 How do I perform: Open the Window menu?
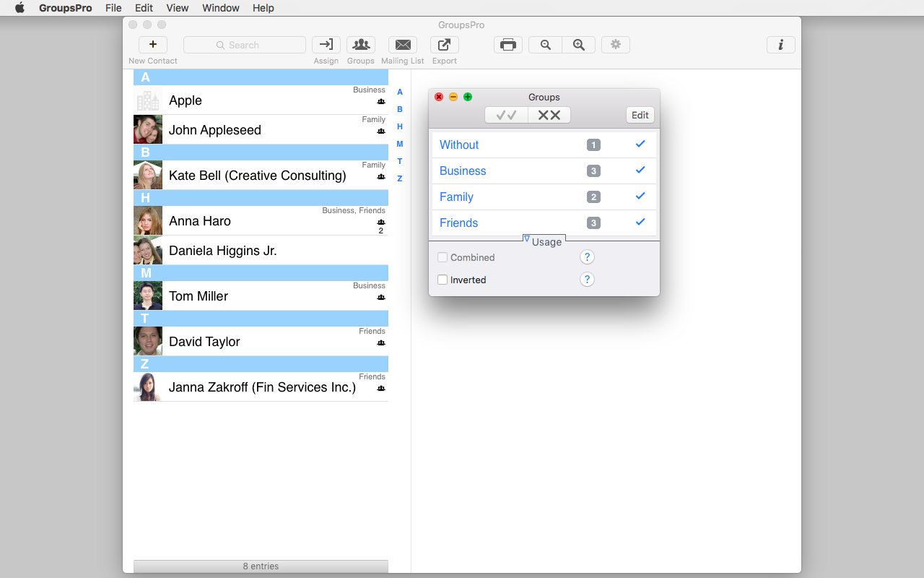[x=221, y=8]
